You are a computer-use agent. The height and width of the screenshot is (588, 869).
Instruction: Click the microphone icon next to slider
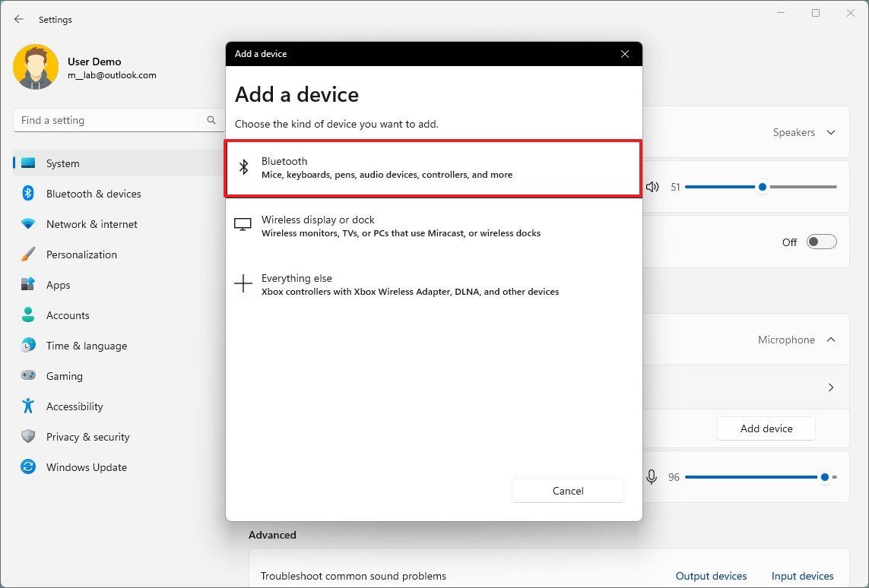pyautogui.click(x=652, y=476)
